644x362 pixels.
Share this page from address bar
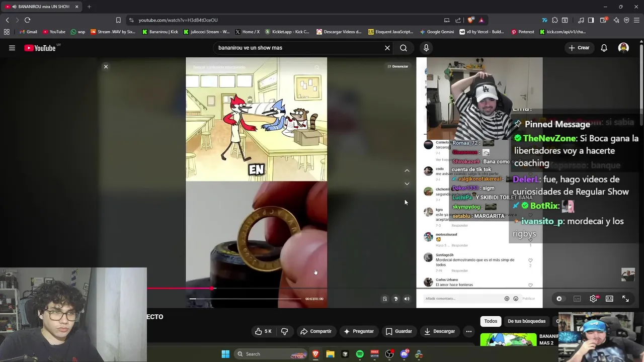(x=458, y=20)
